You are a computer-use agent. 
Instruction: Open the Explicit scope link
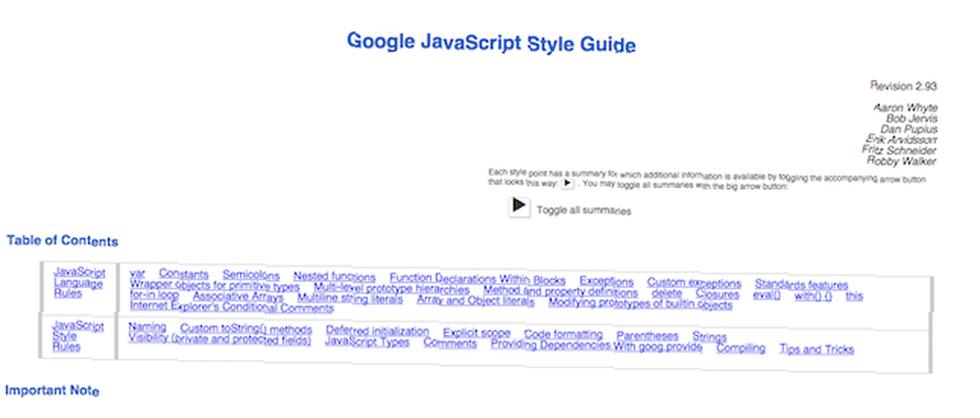click(477, 333)
